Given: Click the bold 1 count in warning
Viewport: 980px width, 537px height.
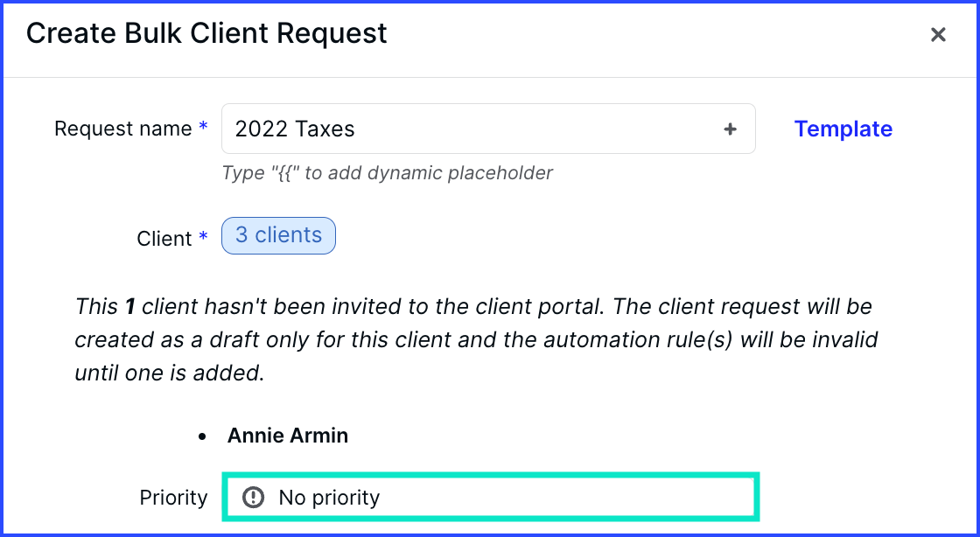Looking at the screenshot, I should 130,307.
